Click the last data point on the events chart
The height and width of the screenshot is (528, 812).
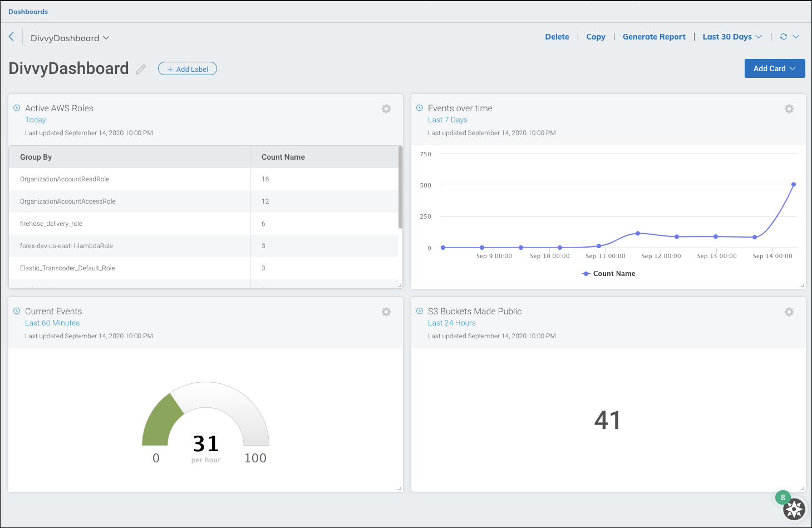click(794, 185)
